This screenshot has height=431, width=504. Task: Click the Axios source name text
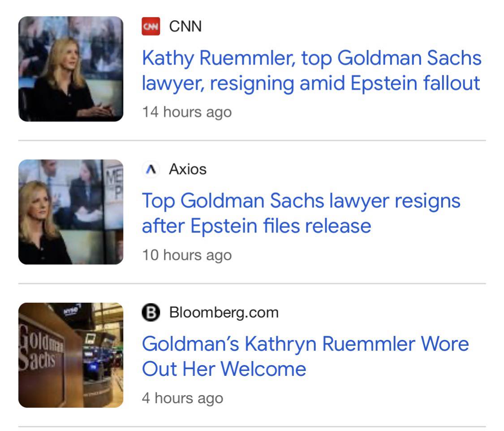point(188,170)
